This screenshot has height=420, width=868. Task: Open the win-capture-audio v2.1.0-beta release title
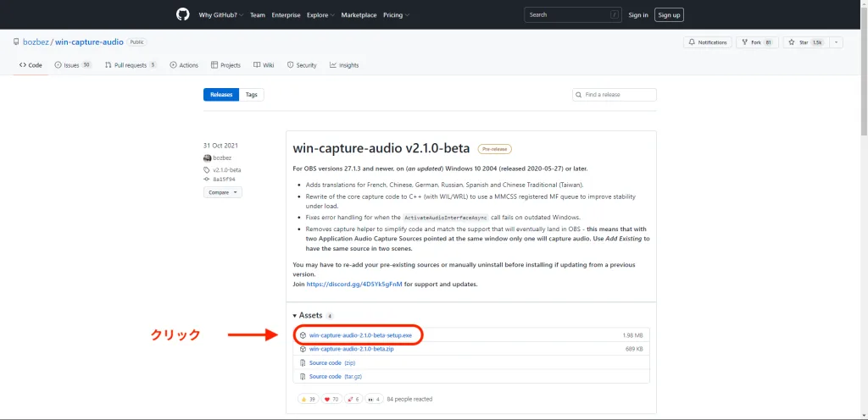tap(381, 149)
